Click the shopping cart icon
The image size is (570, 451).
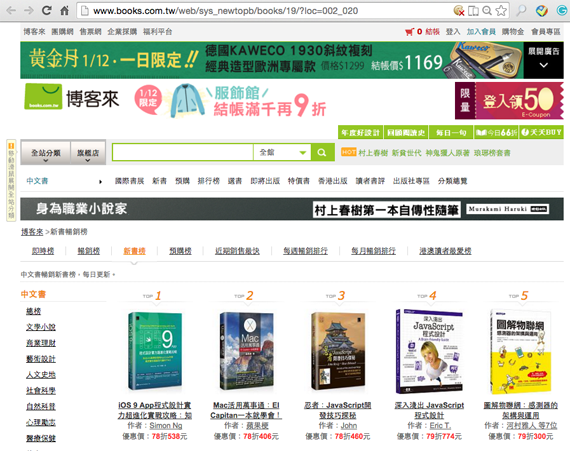tap(410, 32)
